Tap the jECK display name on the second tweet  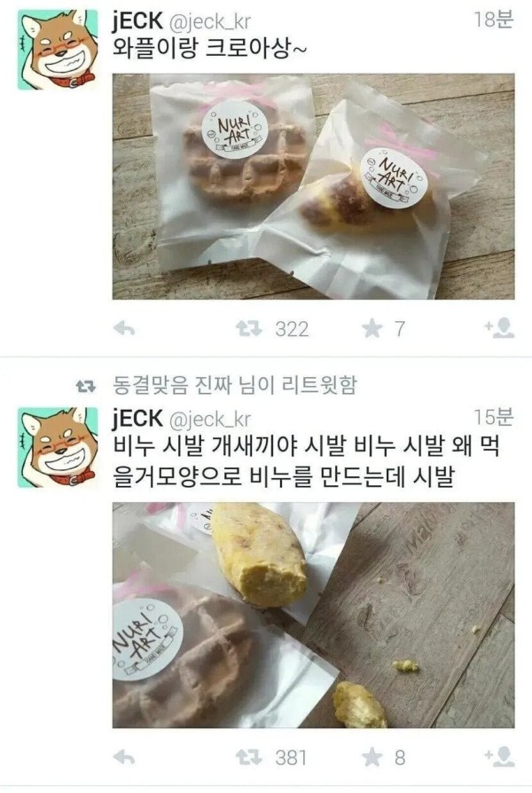137,419
